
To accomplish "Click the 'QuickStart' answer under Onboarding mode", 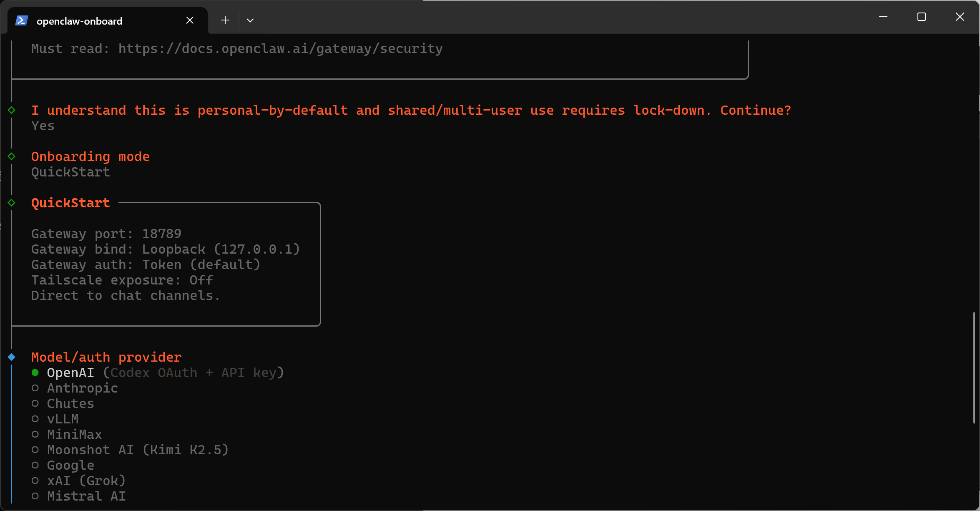I will coord(71,172).
